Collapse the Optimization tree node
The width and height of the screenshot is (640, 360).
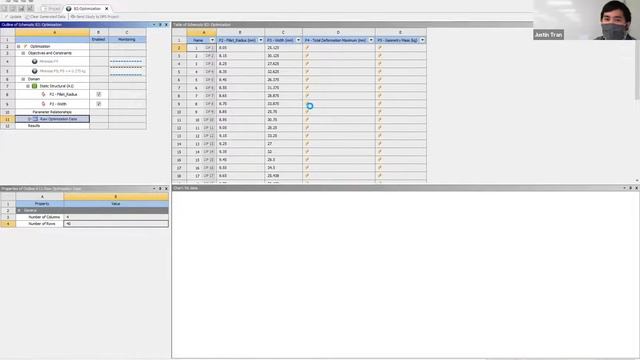(18, 47)
